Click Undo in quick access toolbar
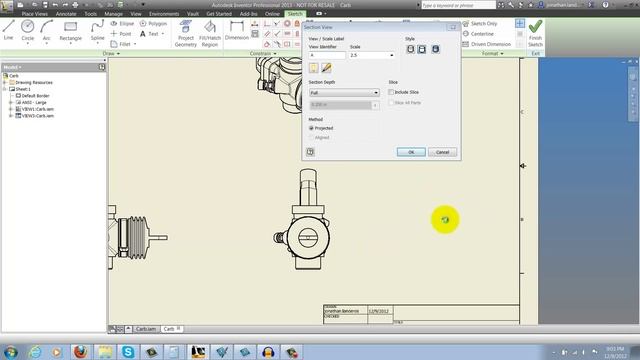 point(55,5)
